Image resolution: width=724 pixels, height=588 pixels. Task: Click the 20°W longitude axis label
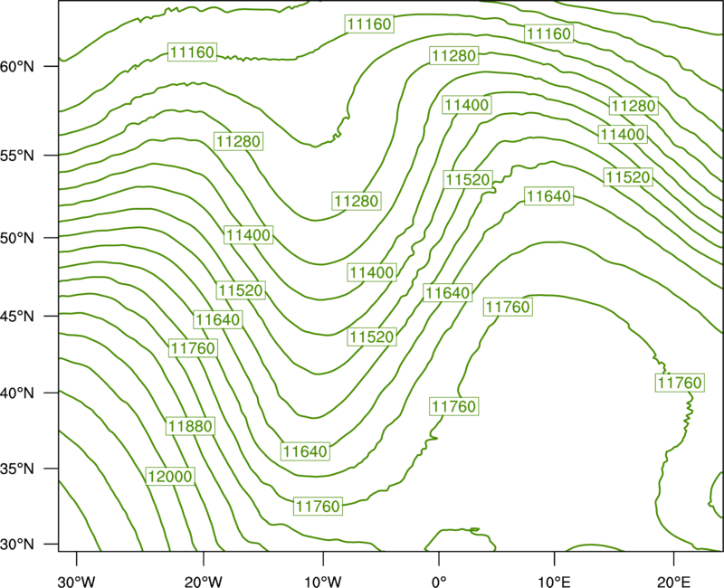(204, 581)
